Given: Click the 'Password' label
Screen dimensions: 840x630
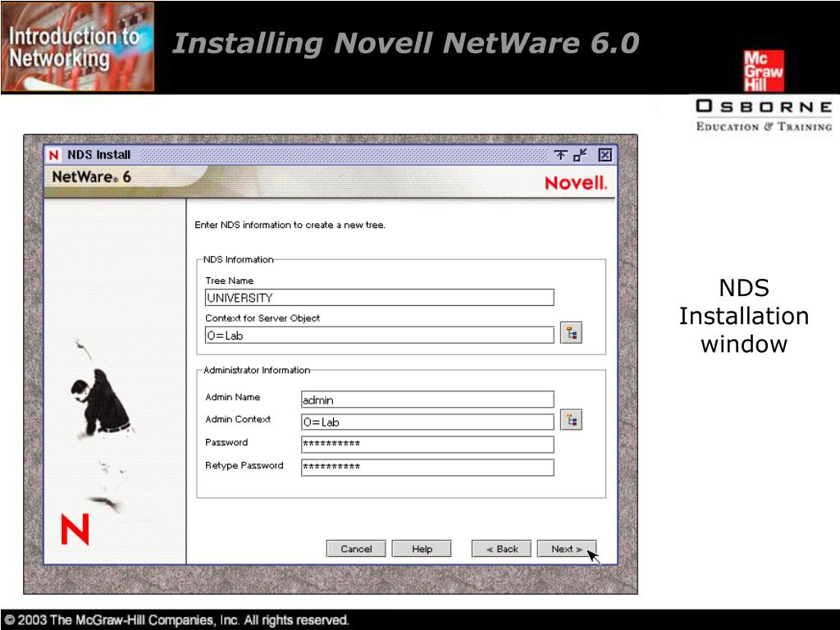Looking at the screenshot, I should tap(226, 442).
